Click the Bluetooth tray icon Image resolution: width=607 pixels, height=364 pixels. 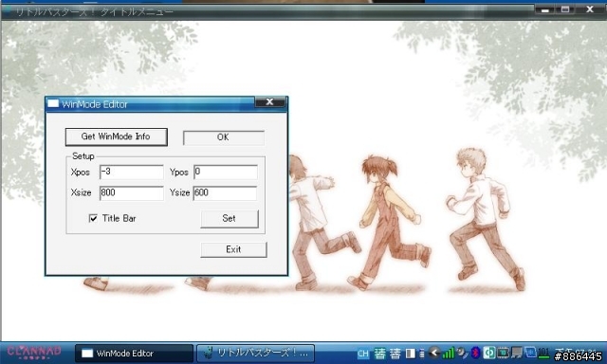[475, 353]
